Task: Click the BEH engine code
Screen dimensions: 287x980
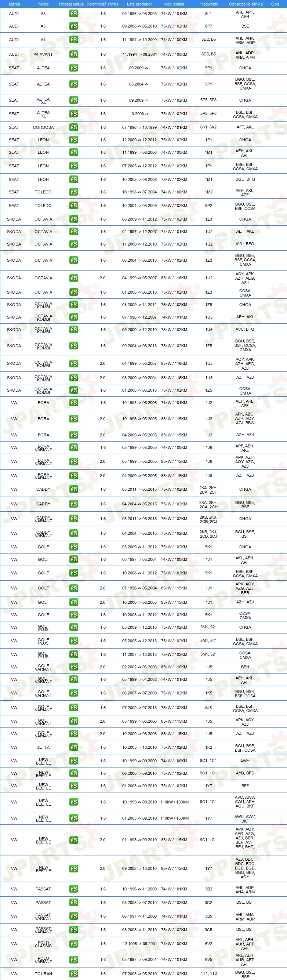Action: pyautogui.click(x=245, y=667)
